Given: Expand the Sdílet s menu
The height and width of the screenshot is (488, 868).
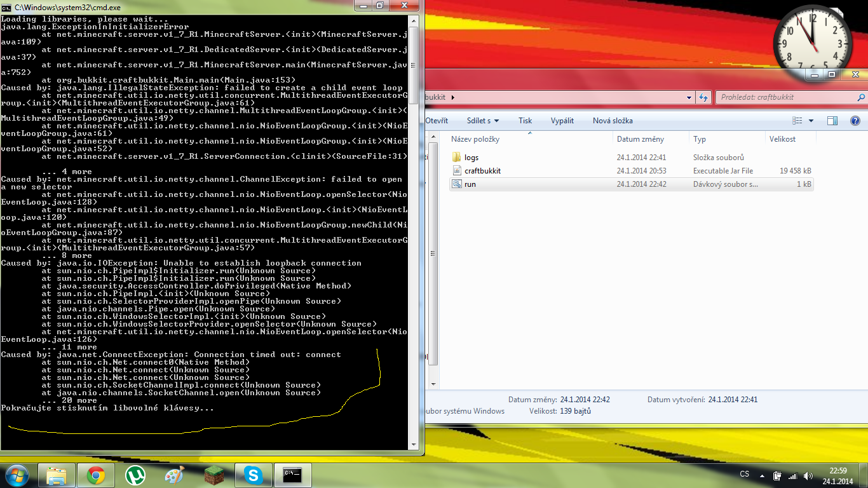Looking at the screenshot, I should pyautogui.click(x=483, y=121).
